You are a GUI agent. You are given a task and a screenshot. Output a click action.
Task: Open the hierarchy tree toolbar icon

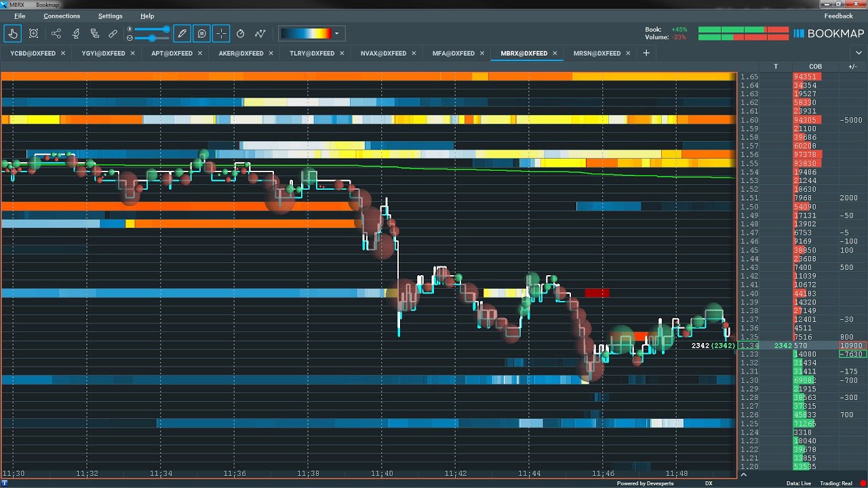(95, 33)
